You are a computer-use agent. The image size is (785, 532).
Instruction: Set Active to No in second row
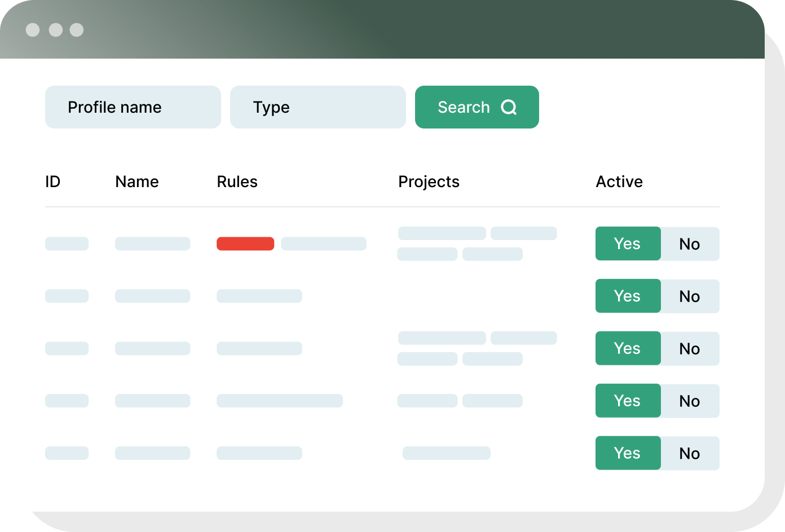point(690,296)
